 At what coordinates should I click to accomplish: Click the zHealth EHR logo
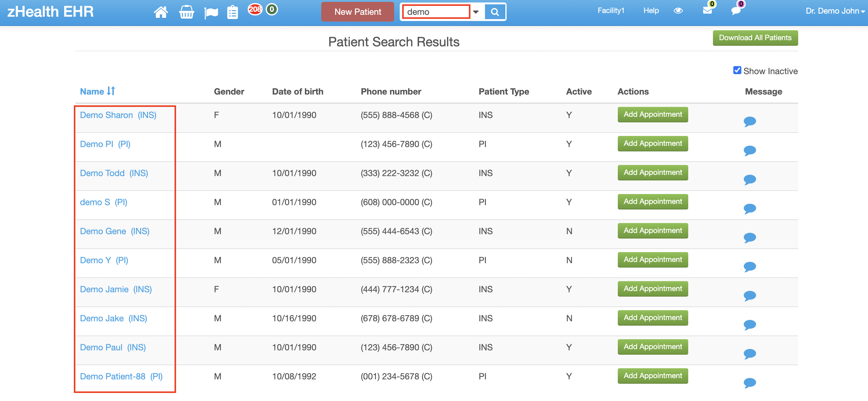coord(51,11)
